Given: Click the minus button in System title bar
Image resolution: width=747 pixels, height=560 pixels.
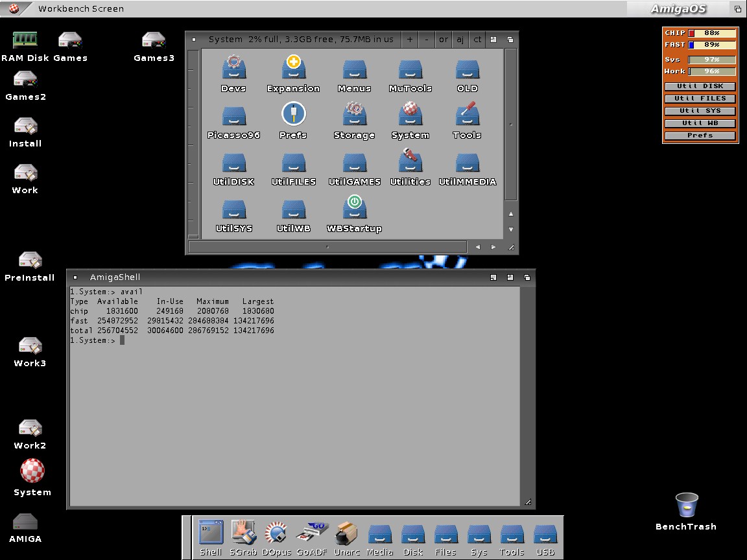Looking at the screenshot, I should pyautogui.click(x=427, y=40).
